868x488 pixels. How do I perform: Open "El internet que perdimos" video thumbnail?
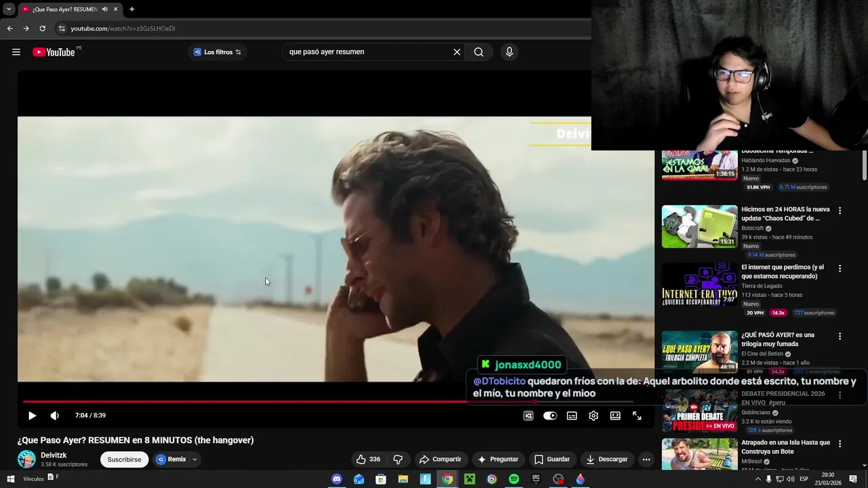699,284
